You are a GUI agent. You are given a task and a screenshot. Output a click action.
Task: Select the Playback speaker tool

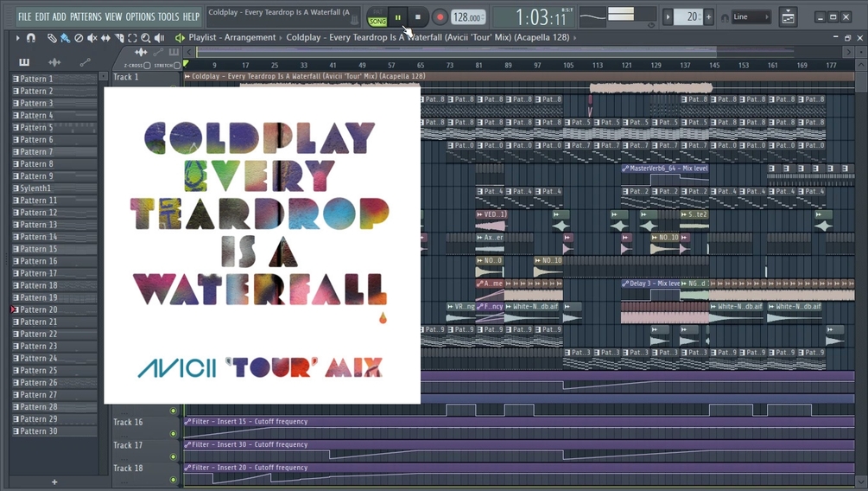[x=160, y=38]
